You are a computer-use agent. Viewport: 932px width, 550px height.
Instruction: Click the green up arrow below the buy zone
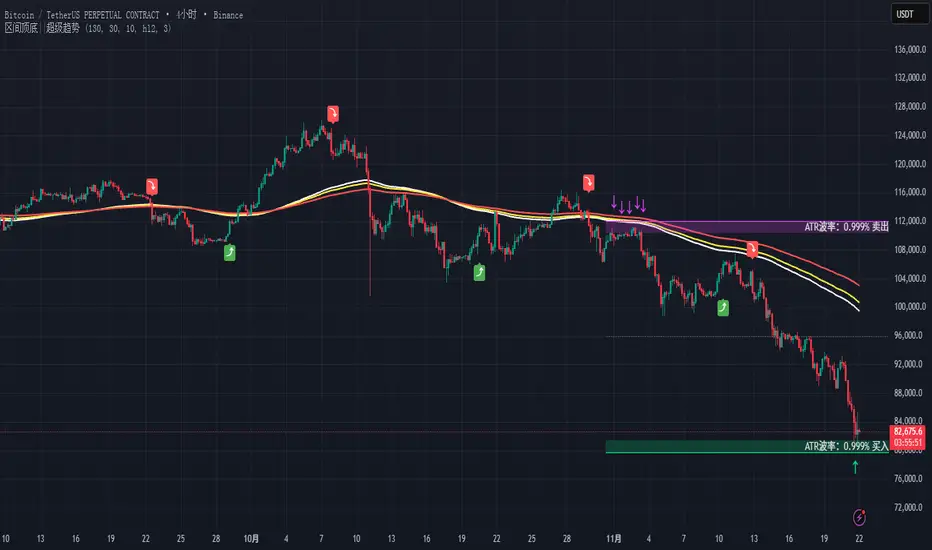[855, 467]
